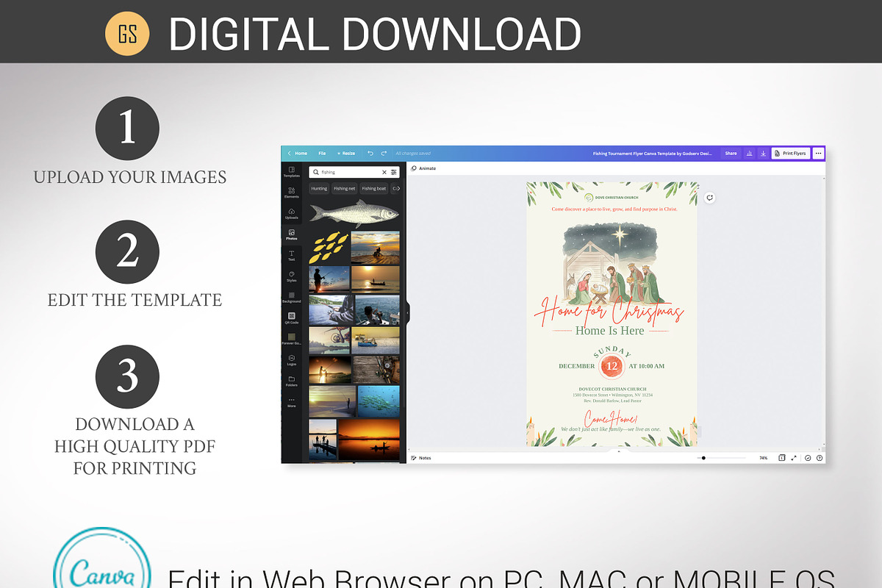Select the sunset pier fishing photo

pos(376,248)
